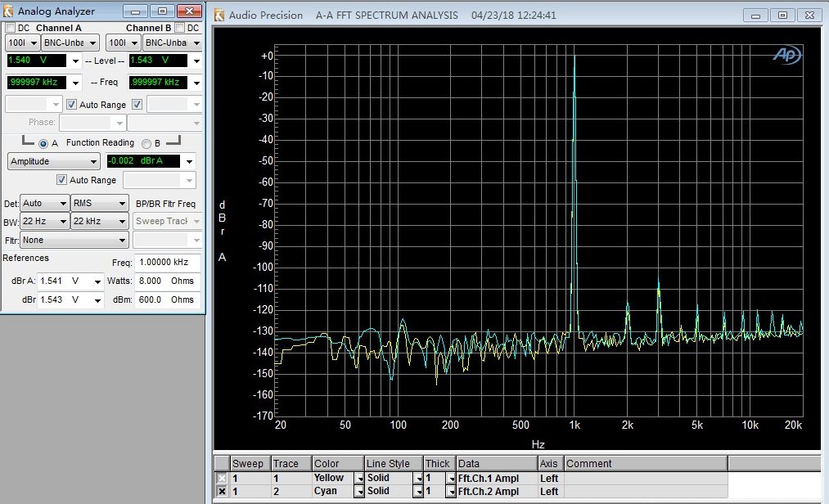The image size is (829, 504).
Task: Click the Channel A level reading 1.540 V
Action: [37, 61]
